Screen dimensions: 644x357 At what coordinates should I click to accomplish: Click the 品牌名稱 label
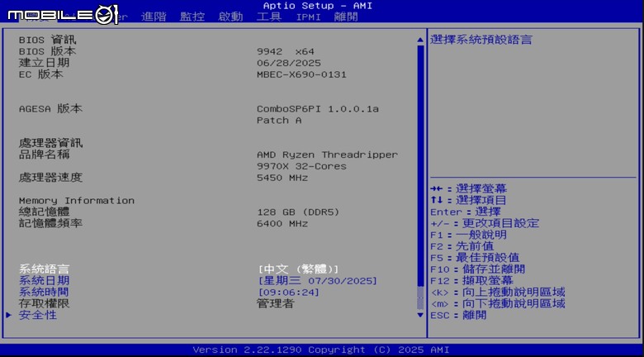[x=44, y=155]
